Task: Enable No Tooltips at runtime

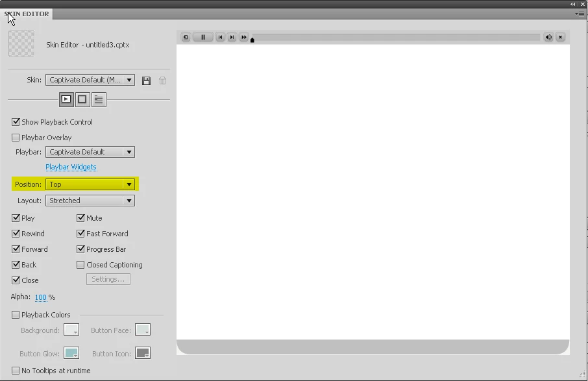Action: click(x=16, y=371)
